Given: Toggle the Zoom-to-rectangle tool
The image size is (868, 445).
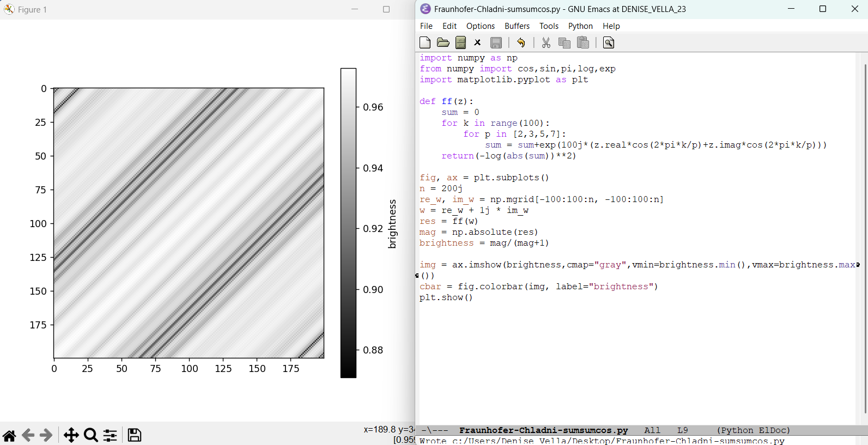Looking at the screenshot, I should 91,435.
